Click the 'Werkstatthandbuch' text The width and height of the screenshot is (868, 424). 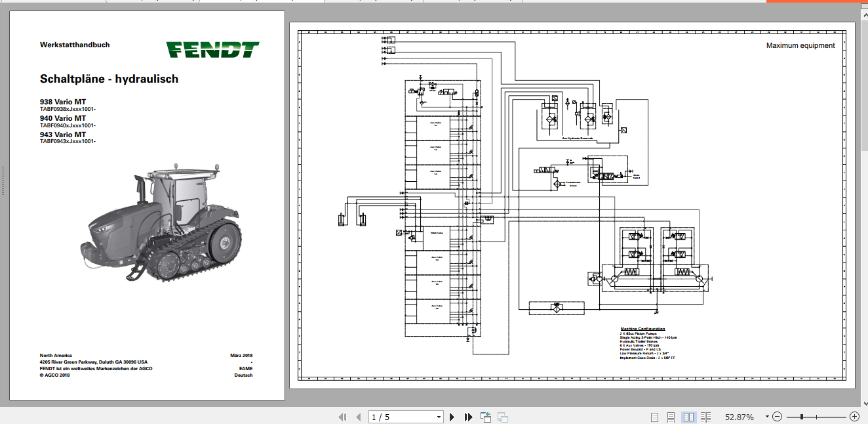click(x=75, y=45)
